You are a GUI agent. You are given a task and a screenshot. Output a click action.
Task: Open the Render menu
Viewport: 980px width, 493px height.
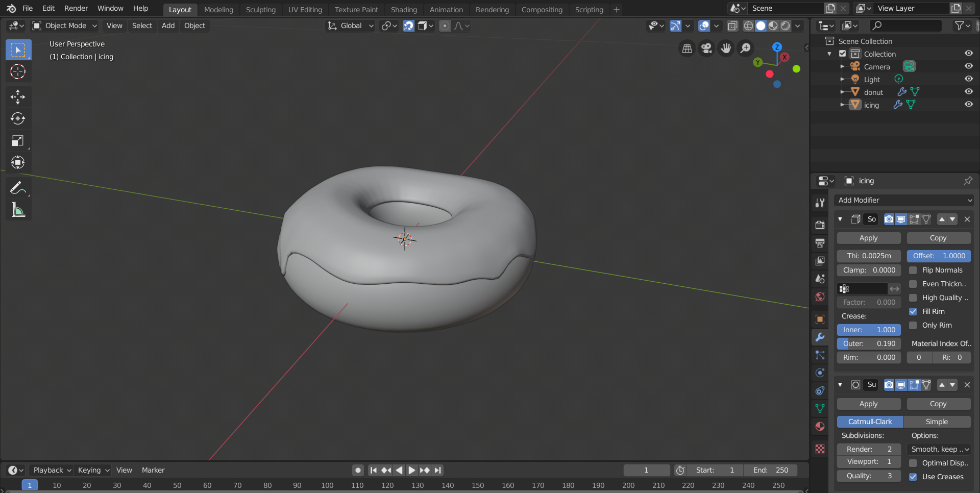click(76, 8)
